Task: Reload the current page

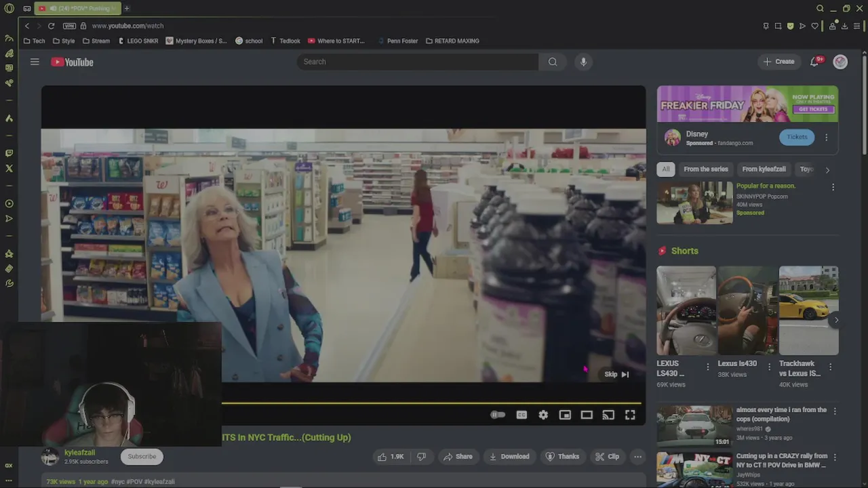Action: point(51,26)
